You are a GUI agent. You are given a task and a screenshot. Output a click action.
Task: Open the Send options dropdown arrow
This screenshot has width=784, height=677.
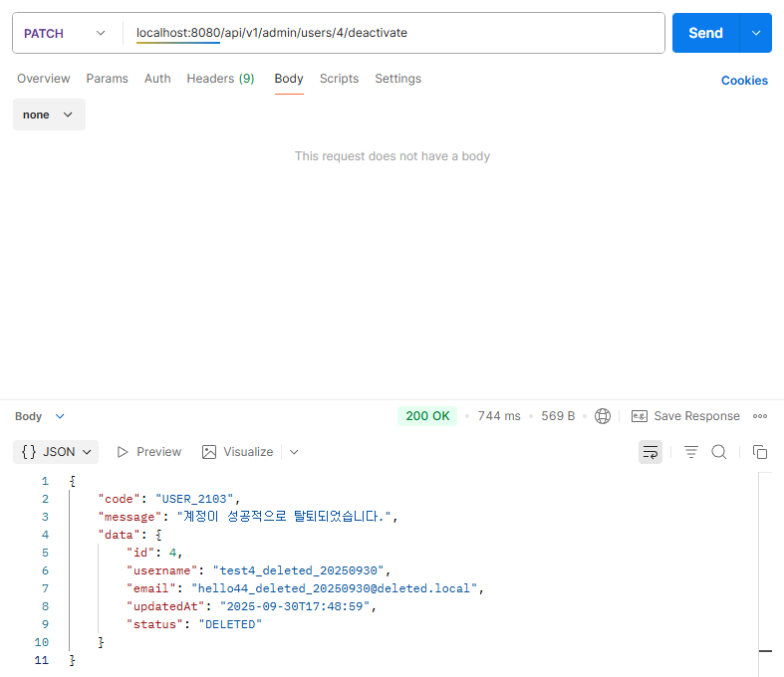[756, 33]
